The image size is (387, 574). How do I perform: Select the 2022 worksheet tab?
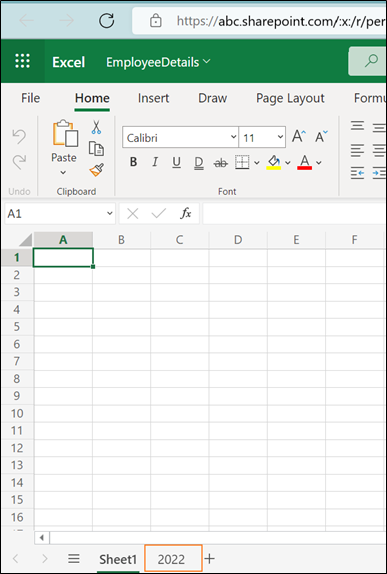(x=173, y=558)
